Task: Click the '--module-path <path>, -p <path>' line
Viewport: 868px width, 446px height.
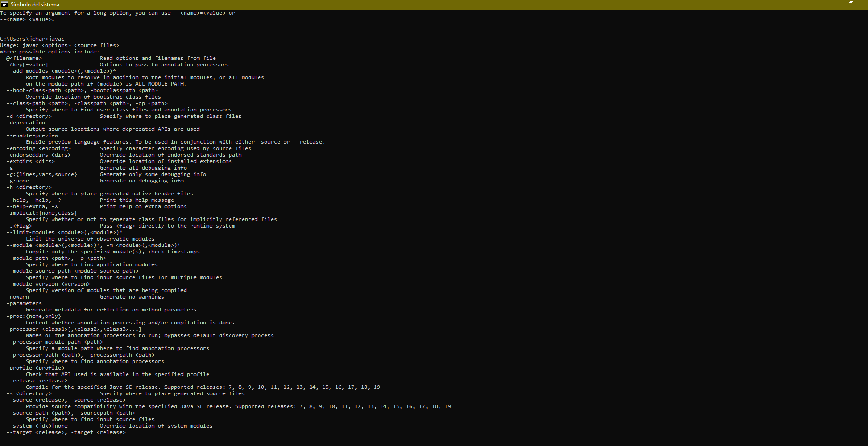Action: point(56,258)
